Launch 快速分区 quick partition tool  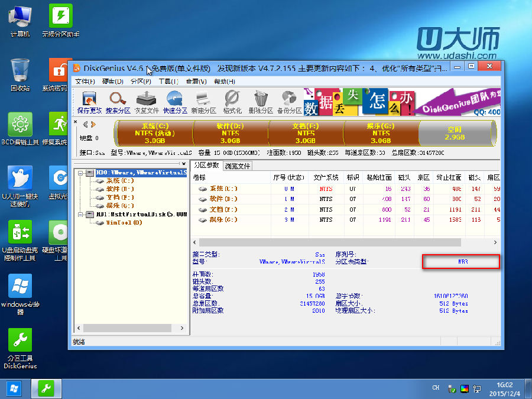[x=175, y=102]
